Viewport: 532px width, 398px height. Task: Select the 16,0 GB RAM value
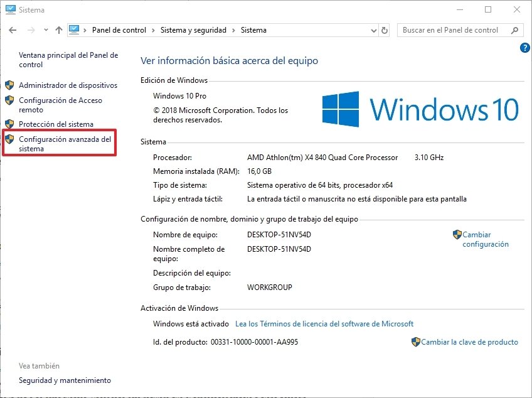pyautogui.click(x=259, y=171)
